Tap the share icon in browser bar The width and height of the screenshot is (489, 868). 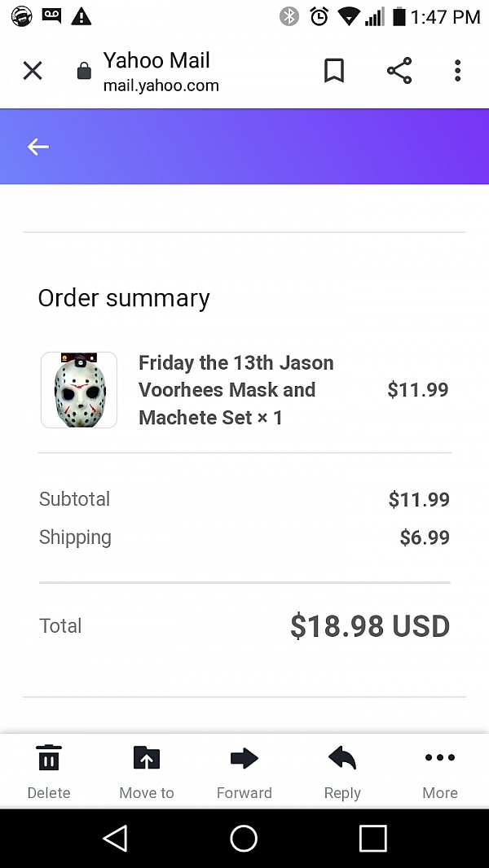(399, 71)
